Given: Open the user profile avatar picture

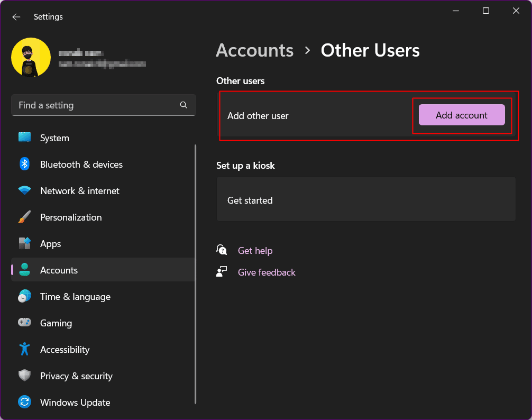Looking at the screenshot, I should [x=31, y=57].
